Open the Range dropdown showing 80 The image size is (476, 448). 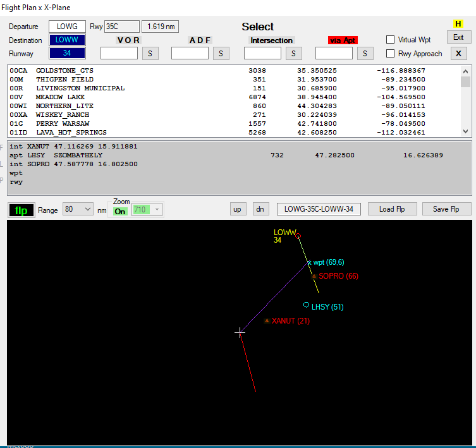(x=78, y=209)
